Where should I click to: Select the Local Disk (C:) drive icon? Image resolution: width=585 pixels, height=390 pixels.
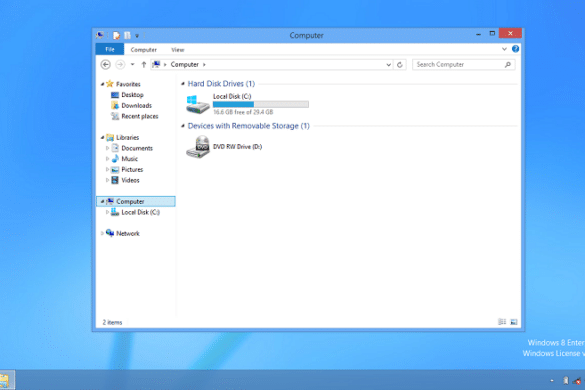tap(198, 104)
